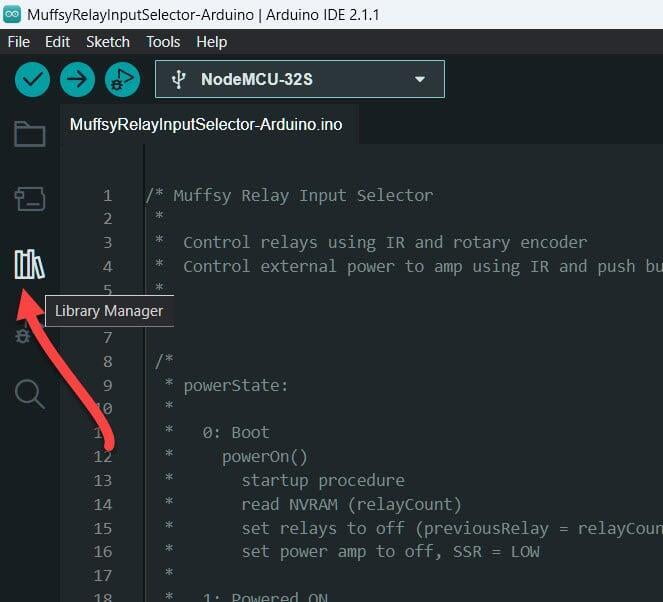The height and width of the screenshot is (602, 663).
Task: Click the window title 'Arduino IDE 2.1.1'
Action: 323,15
